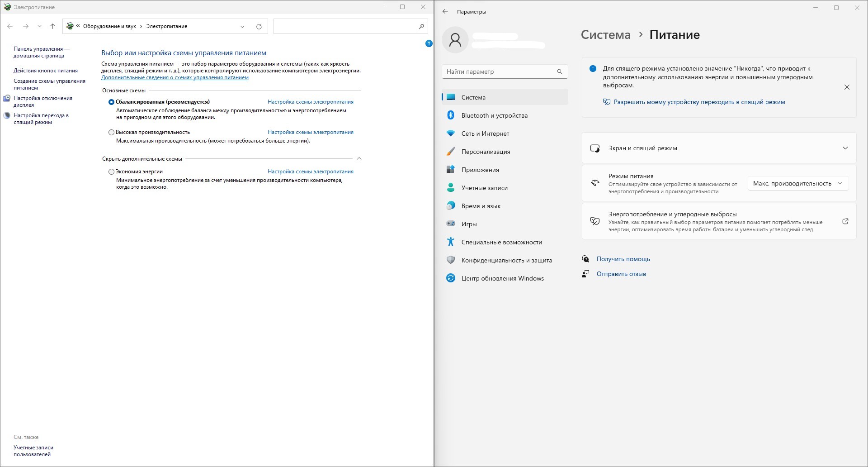Click the back arrow in Параметры
This screenshot has height=467, width=868.
point(445,12)
